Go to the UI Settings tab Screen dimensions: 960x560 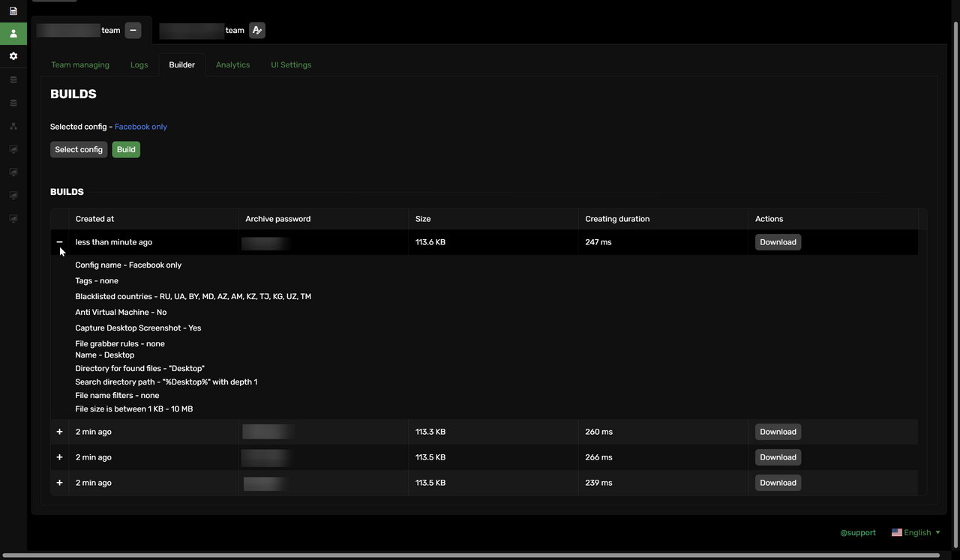click(291, 65)
